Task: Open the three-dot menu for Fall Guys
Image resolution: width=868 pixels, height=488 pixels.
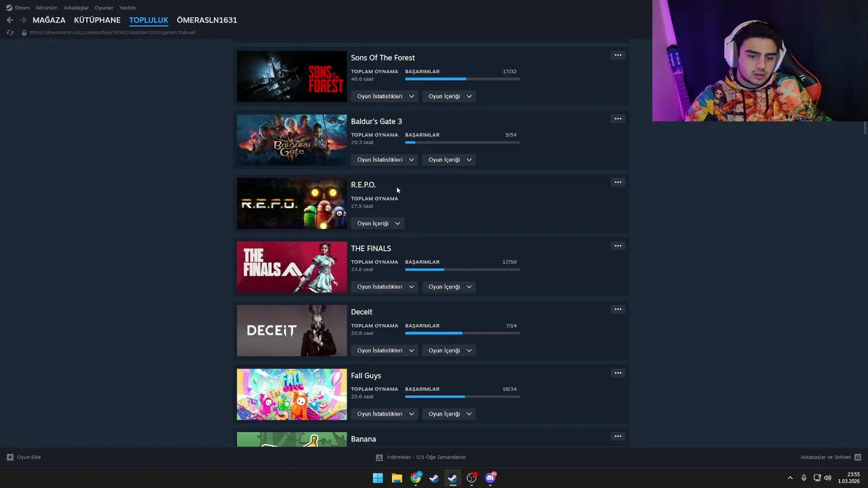Action: click(x=618, y=373)
